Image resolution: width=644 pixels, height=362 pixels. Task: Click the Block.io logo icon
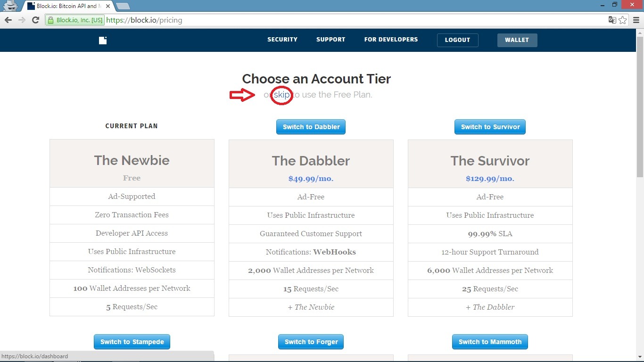click(103, 40)
